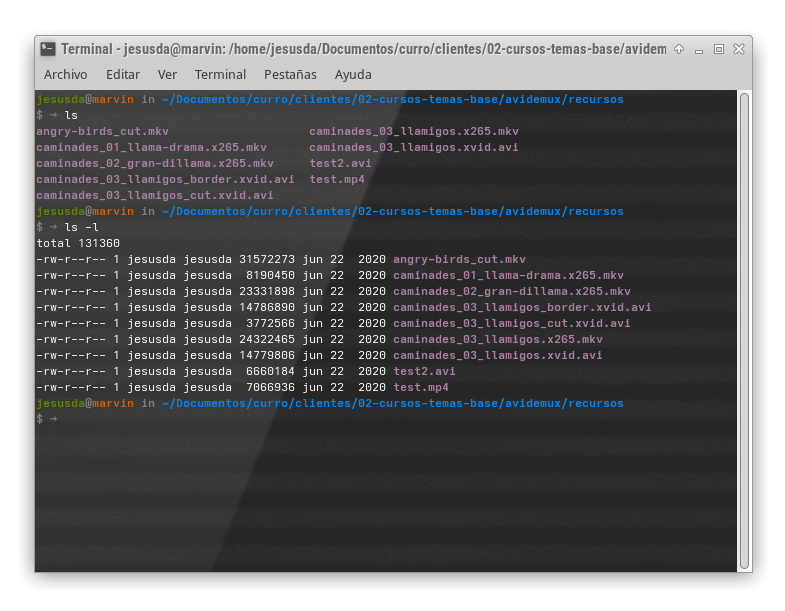
Task: Click the first 'ls' command text
Action: pos(71,115)
